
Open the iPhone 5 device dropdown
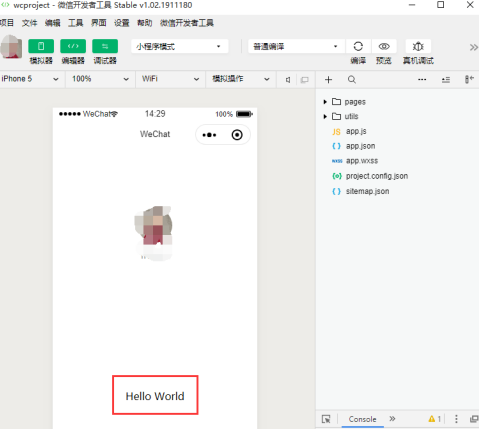click(31, 79)
